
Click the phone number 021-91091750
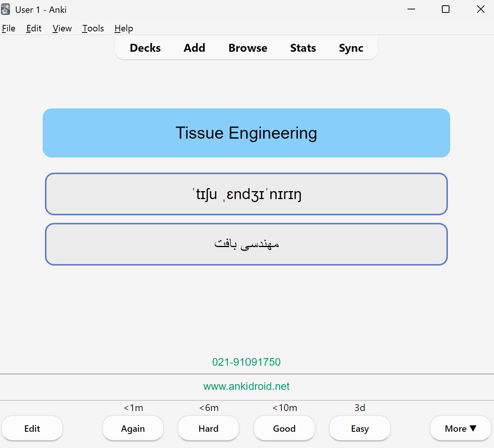coord(246,362)
